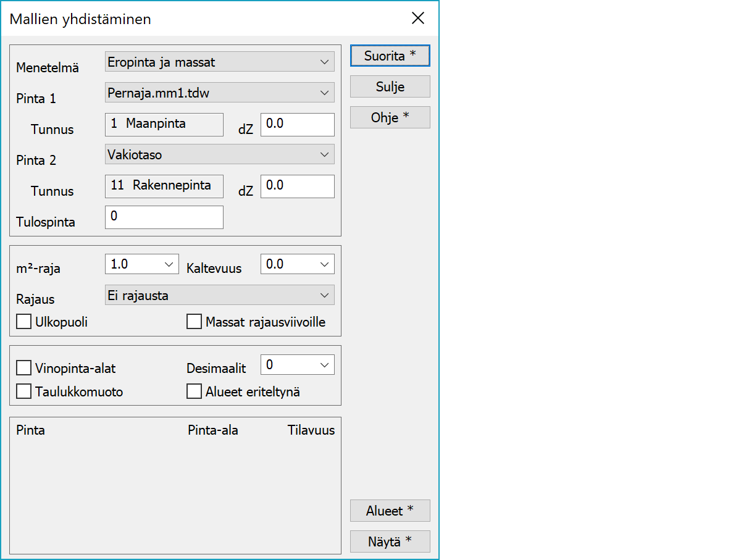Open help with the Ohje button
Viewport: 741px width, 560px height.
point(390,118)
